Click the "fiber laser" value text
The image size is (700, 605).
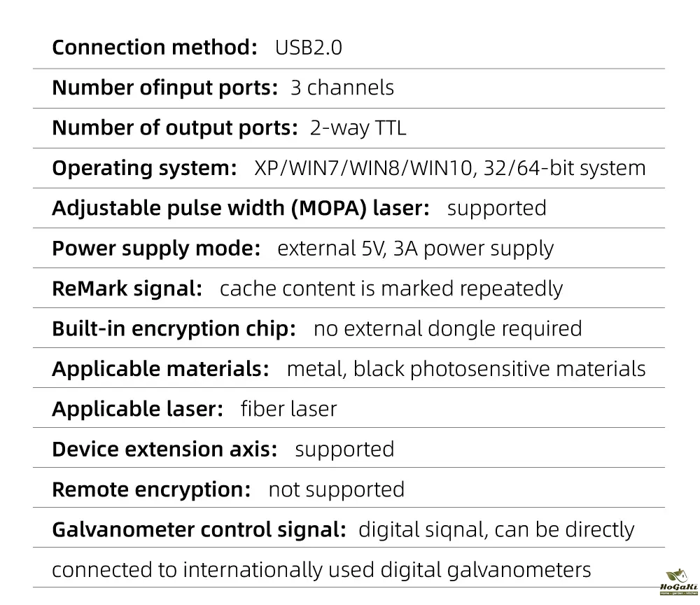tap(288, 408)
